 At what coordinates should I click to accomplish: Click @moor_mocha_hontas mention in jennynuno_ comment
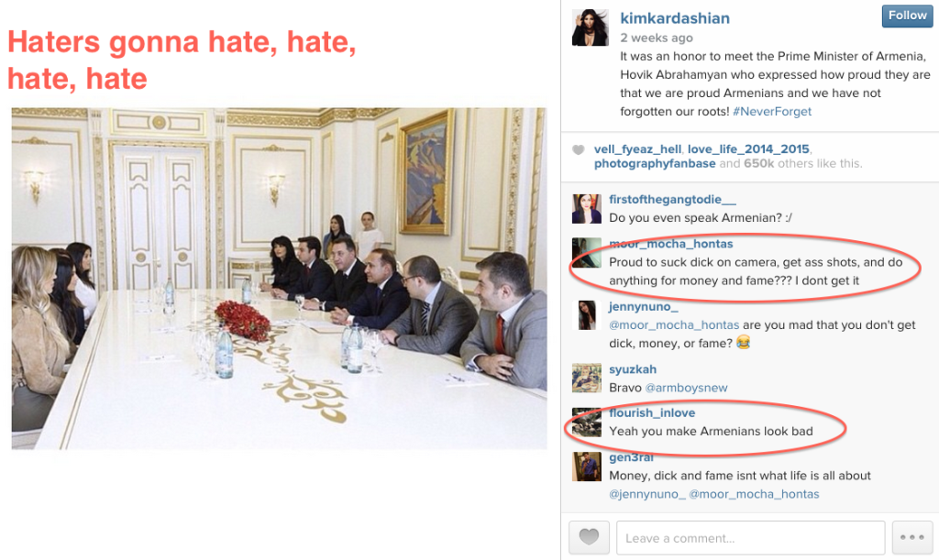point(674,324)
